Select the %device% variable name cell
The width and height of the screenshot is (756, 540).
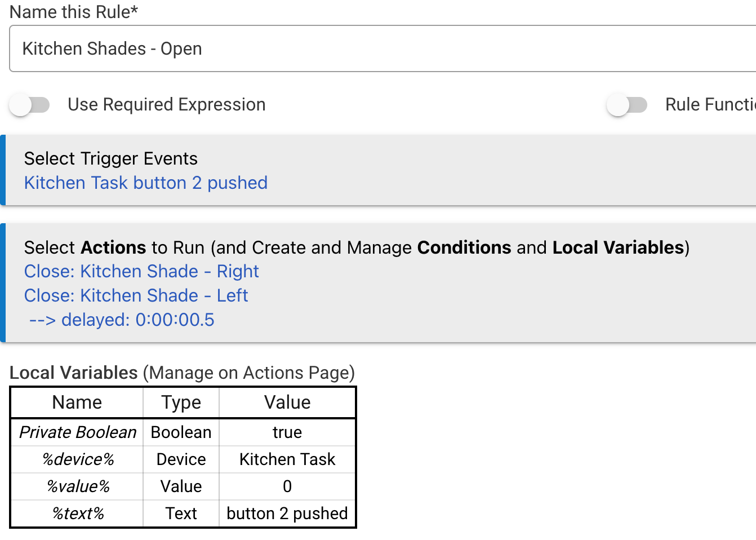tap(78, 459)
